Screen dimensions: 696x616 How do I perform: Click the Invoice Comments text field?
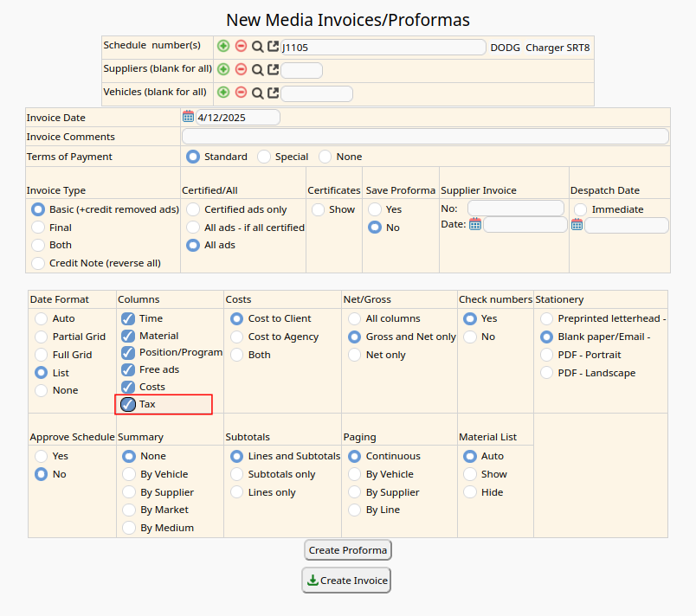click(x=424, y=137)
